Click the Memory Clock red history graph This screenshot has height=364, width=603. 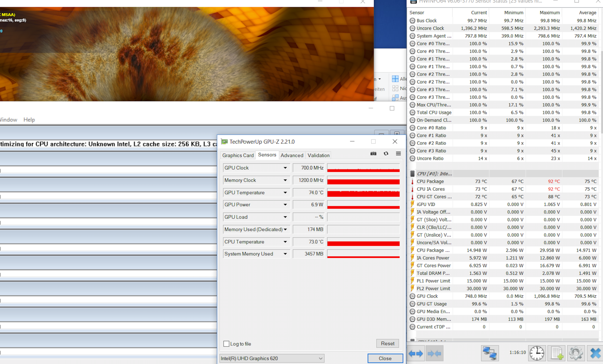click(x=363, y=180)
